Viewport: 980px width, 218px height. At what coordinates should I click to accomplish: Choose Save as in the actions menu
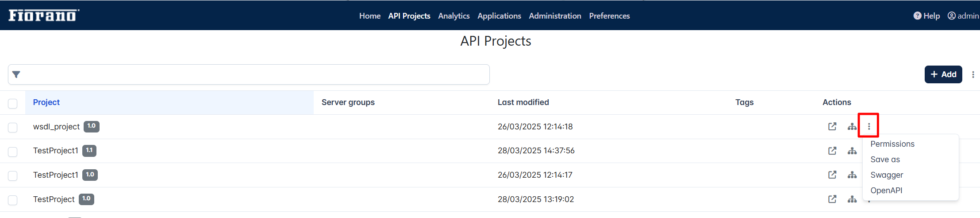click(x=885, y=160)
